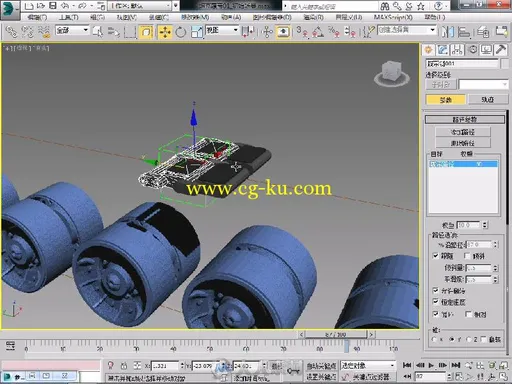Click the Align tool icon

click(464, 32)
